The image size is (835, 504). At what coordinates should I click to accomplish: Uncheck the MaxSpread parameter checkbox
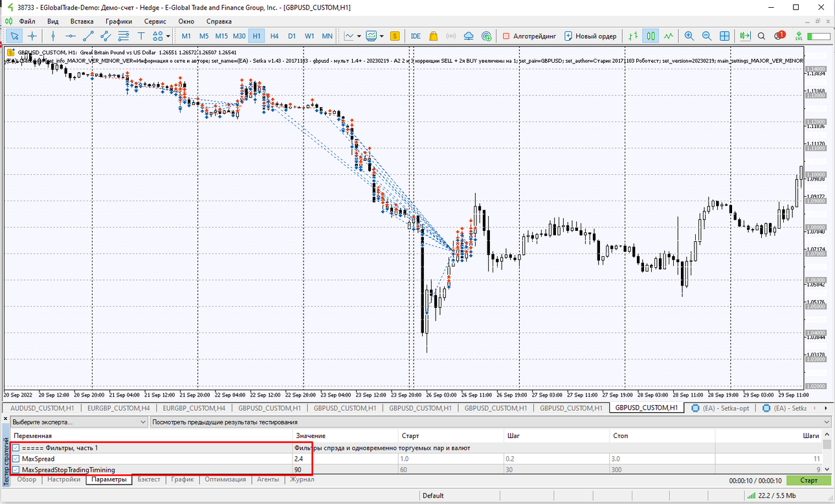click(16, 459)
